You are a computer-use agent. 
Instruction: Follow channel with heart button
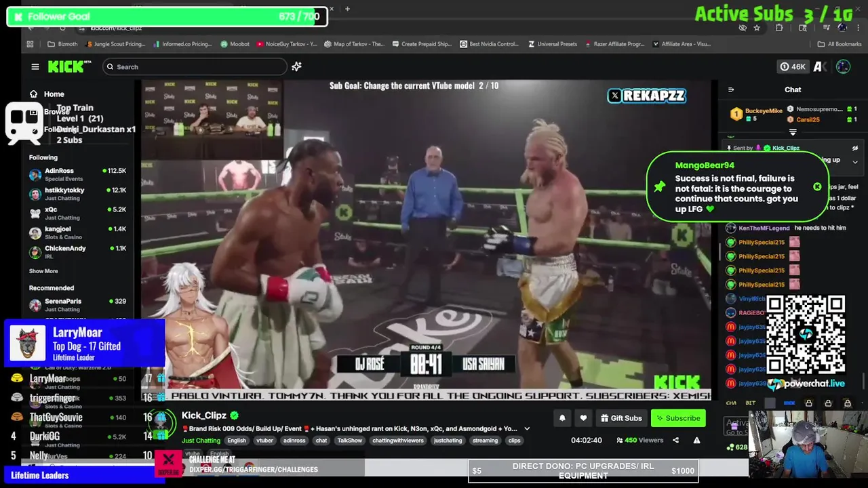583,418
